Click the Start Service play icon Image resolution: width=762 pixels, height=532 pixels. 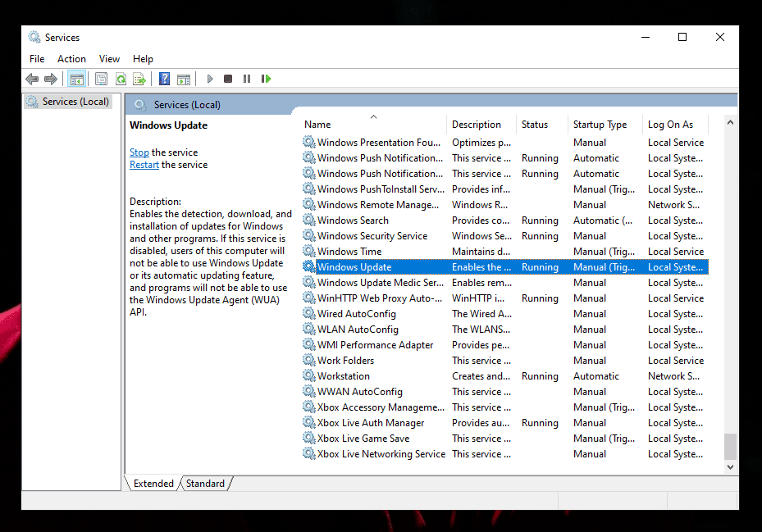coord(210,79)
